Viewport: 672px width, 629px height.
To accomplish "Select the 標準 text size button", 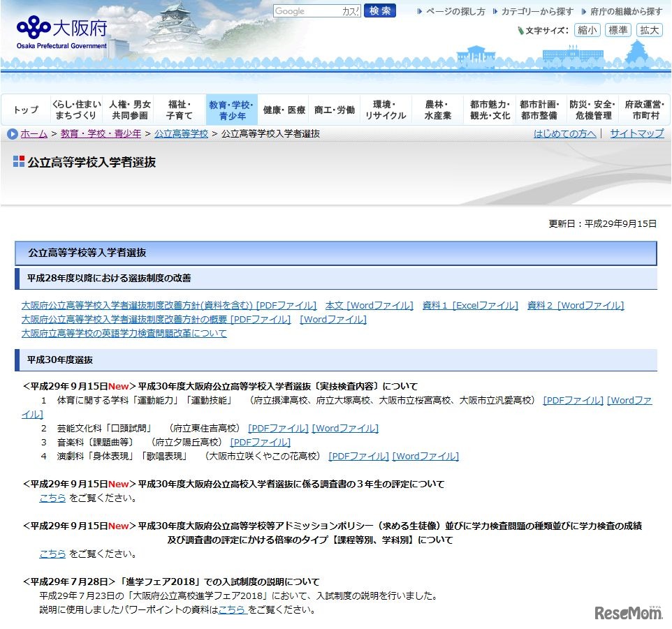I will pyautogui.click(x=618, y=30).
